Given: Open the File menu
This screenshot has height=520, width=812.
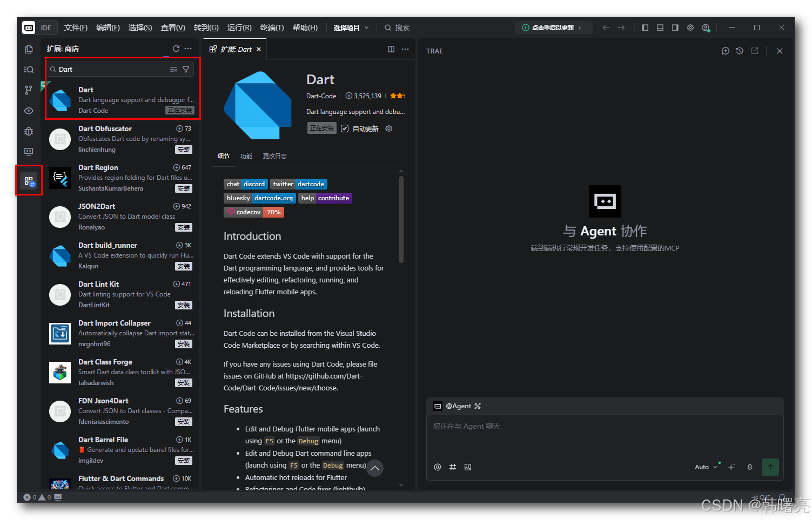Looking at the screenshot, I should (x=76, y=28).
